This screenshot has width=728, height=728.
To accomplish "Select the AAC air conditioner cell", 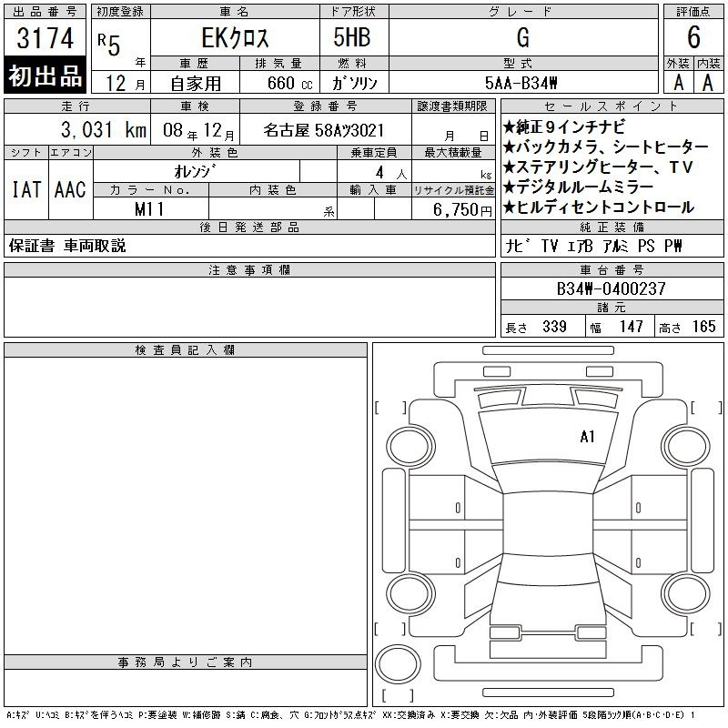I will click(x=70, y=189).
